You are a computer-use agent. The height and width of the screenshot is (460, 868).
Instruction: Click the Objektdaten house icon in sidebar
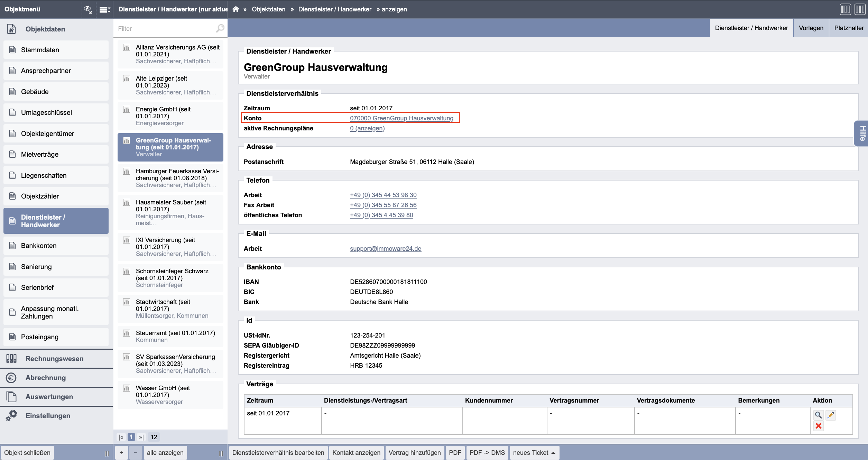pos(11,29)
